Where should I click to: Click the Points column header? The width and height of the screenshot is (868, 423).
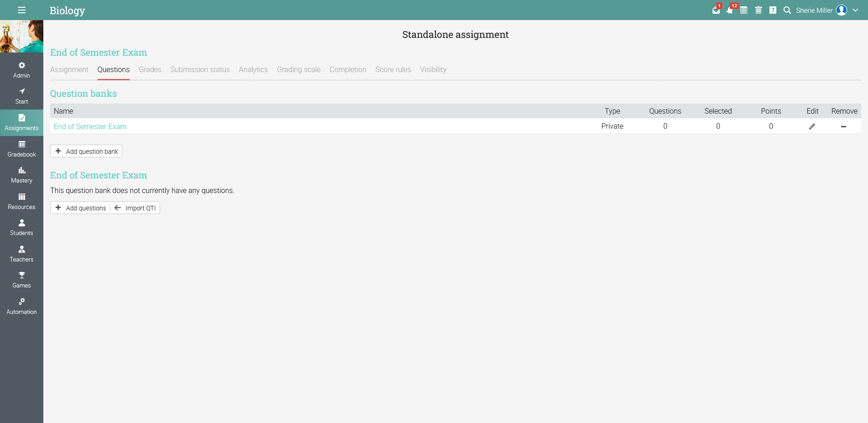point(771,111)
